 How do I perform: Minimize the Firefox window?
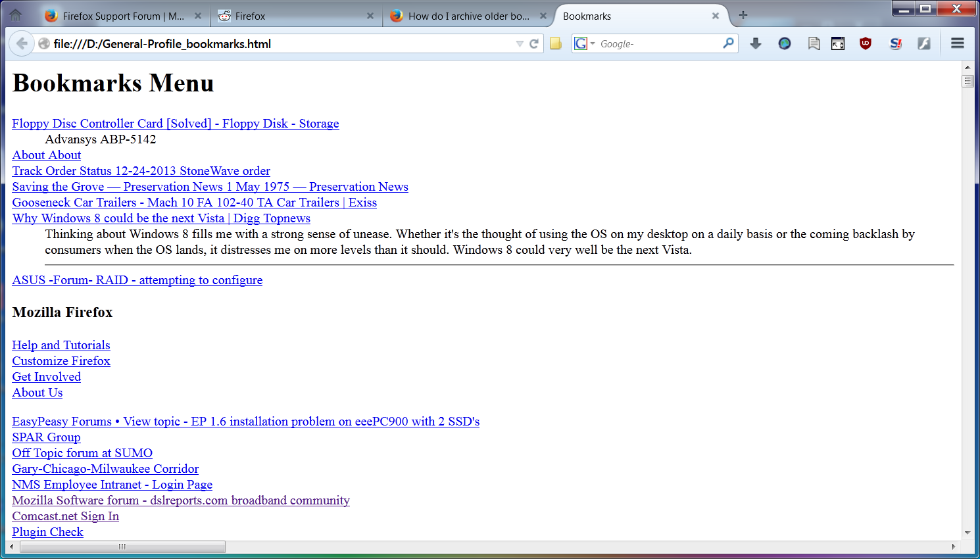pos(905,9)
